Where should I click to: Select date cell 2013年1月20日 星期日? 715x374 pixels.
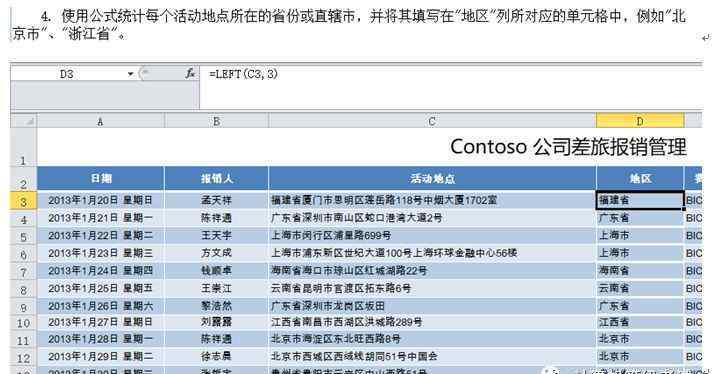tap(100, 200)
